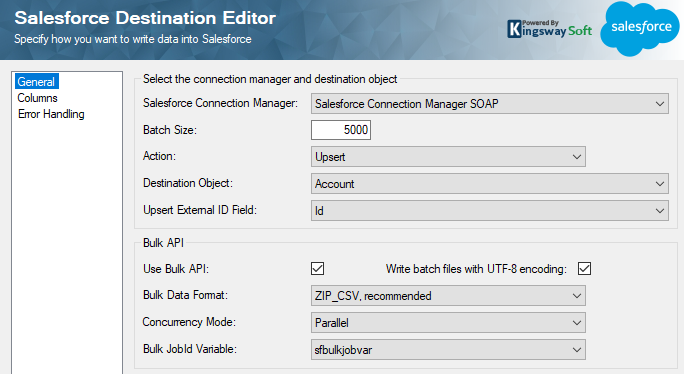Click the 'Bulk API' group heading

coord(163,243)
